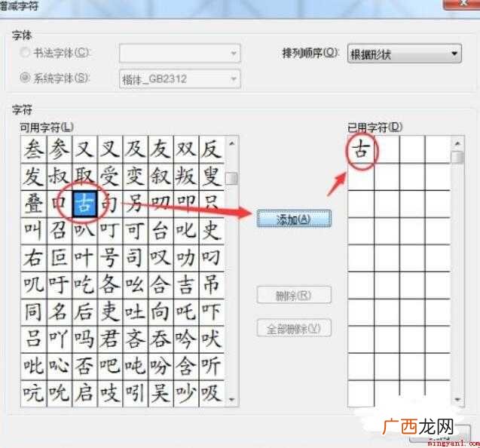Select the character 及 in available characters

(136, 149)
